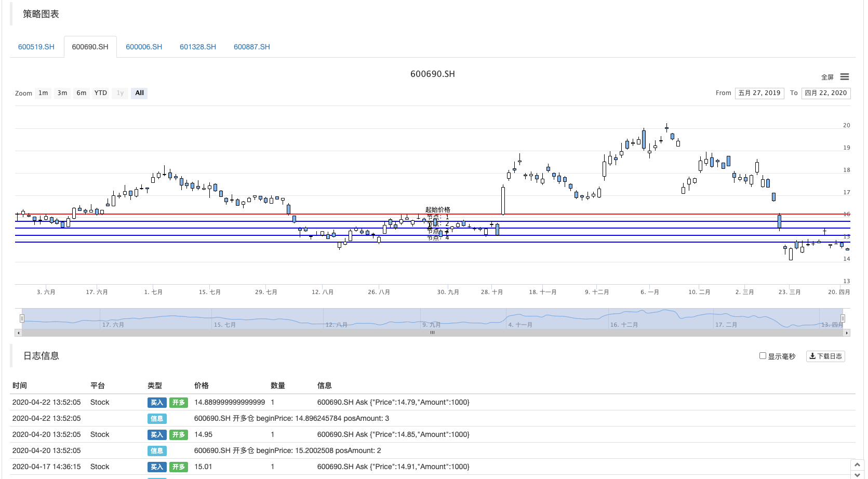The height and width of the screenshot is (479, 868).
Task: Click the navigator scrollbar left arrow
Action: (18, 333)
